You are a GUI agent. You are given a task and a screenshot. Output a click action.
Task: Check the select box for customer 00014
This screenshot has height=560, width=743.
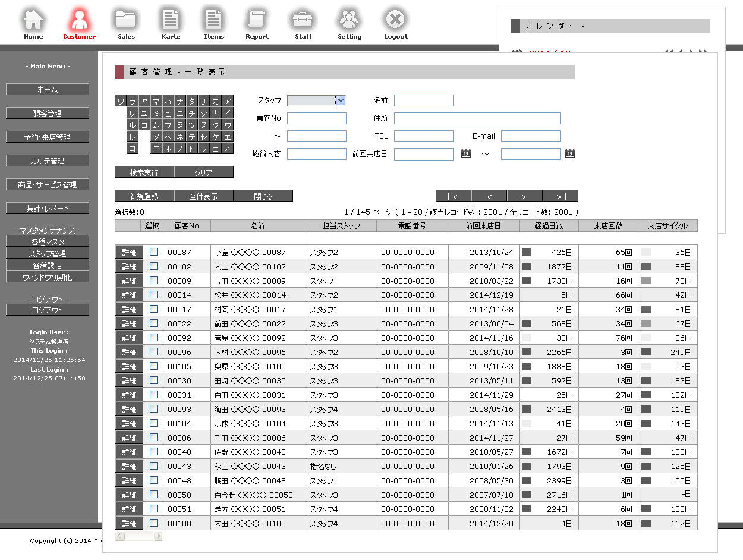[x=153, y=294]
